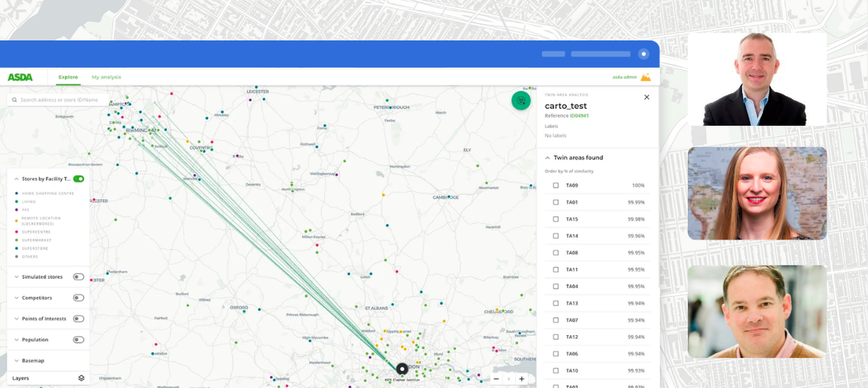Switch to the Explore tab
Viewport: 868px width, 388px height.
click(x=68, y=77)
